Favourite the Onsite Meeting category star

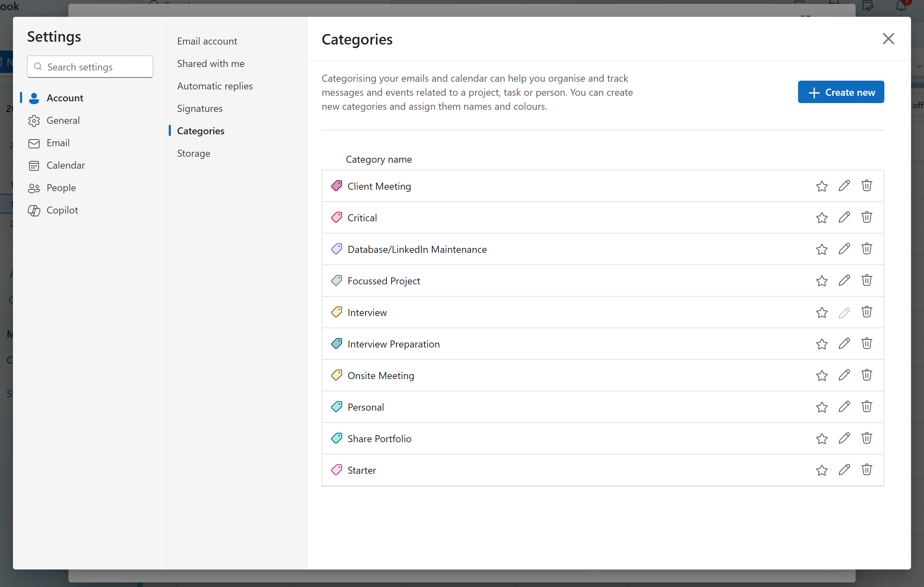coord(822,375)
